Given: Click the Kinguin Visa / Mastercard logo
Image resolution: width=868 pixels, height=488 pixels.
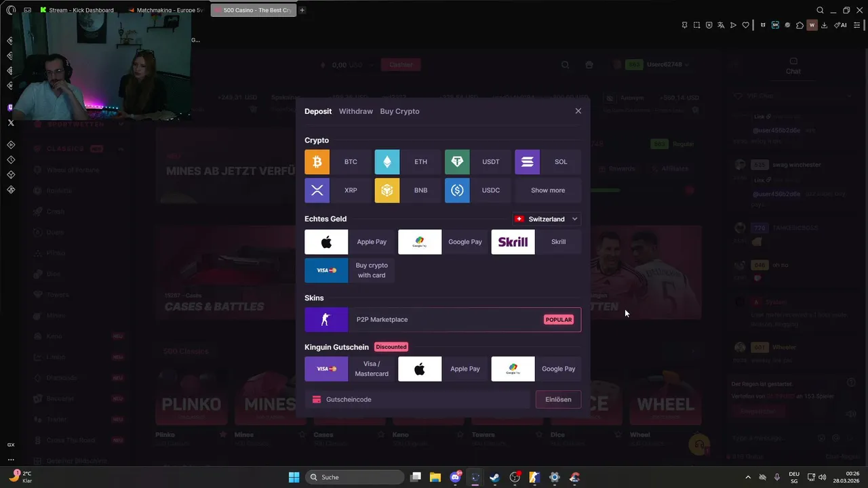Looking at the screenshot, I should tap(326, 369).
